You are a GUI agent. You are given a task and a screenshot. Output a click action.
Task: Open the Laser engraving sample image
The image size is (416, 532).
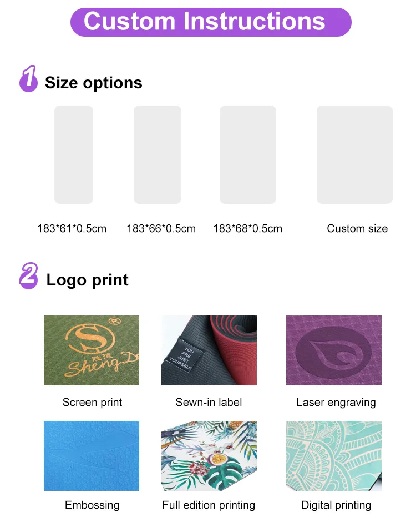334,350
